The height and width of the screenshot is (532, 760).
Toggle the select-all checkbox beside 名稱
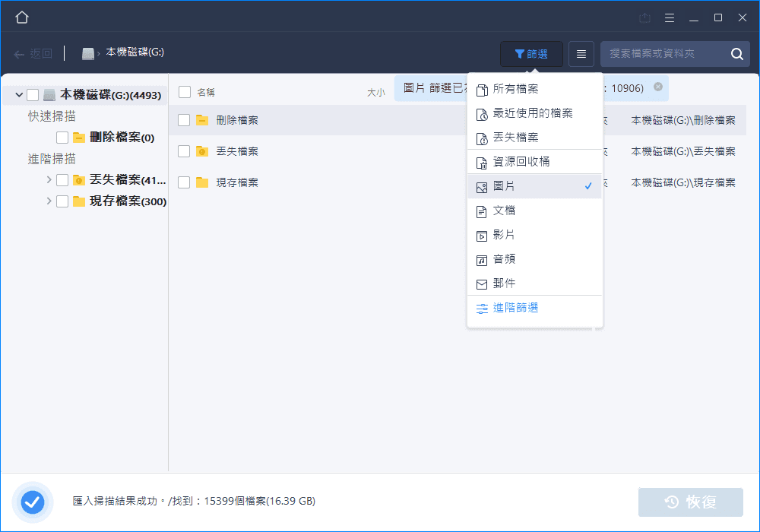click(x=184, y=92)
